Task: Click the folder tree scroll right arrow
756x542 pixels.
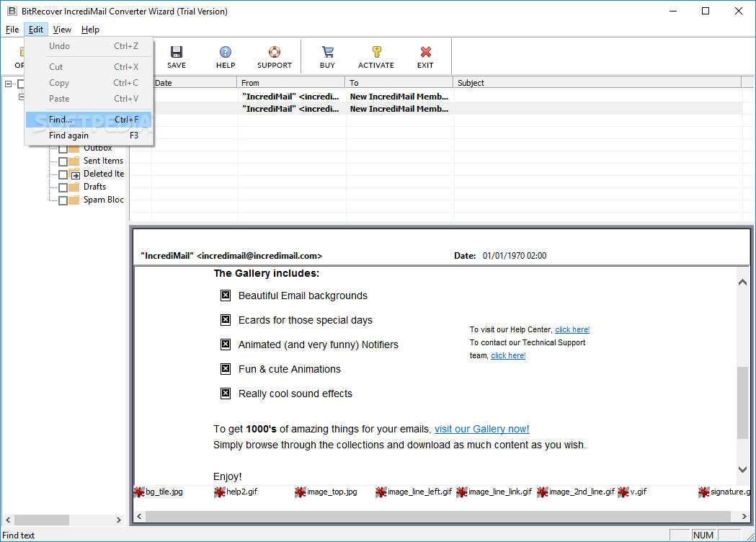Action: coord(119,520)
